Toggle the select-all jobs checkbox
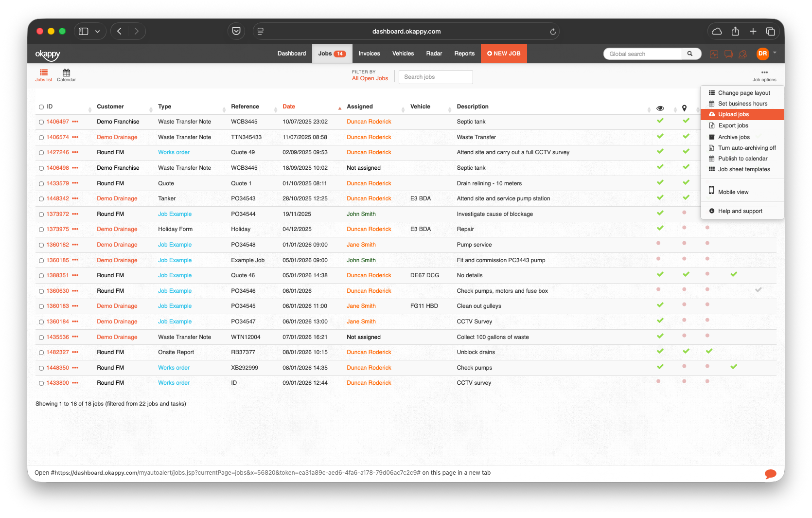Image resolution: width=812 pixels, height=518 pixels. pos(41,107)
